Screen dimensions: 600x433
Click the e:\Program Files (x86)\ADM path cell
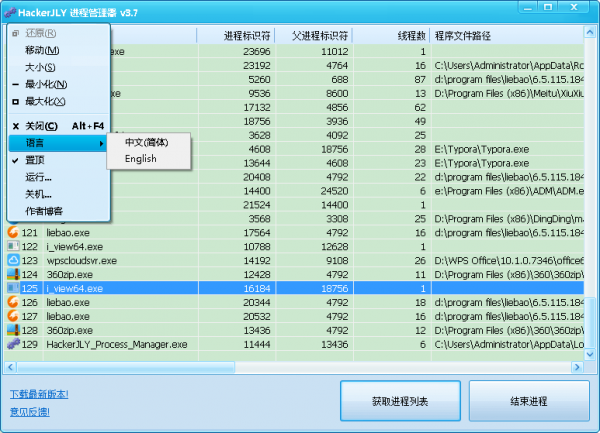pos(509,191)
